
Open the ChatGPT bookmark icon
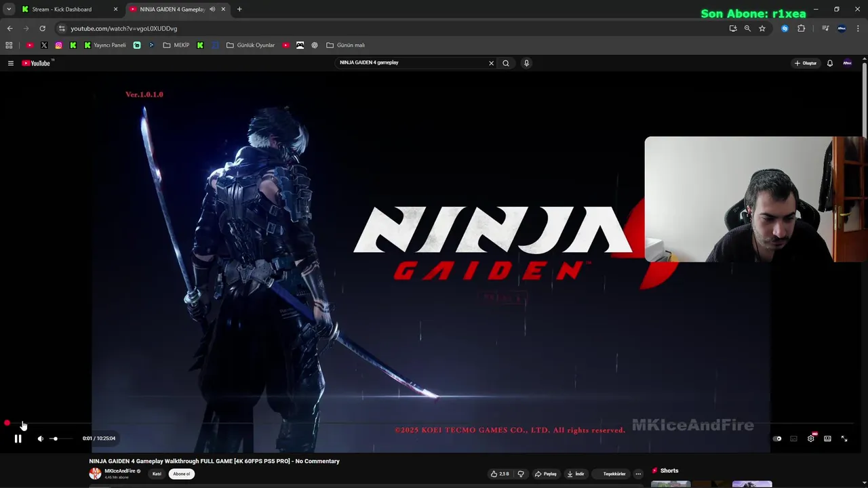tap(315, 45)
